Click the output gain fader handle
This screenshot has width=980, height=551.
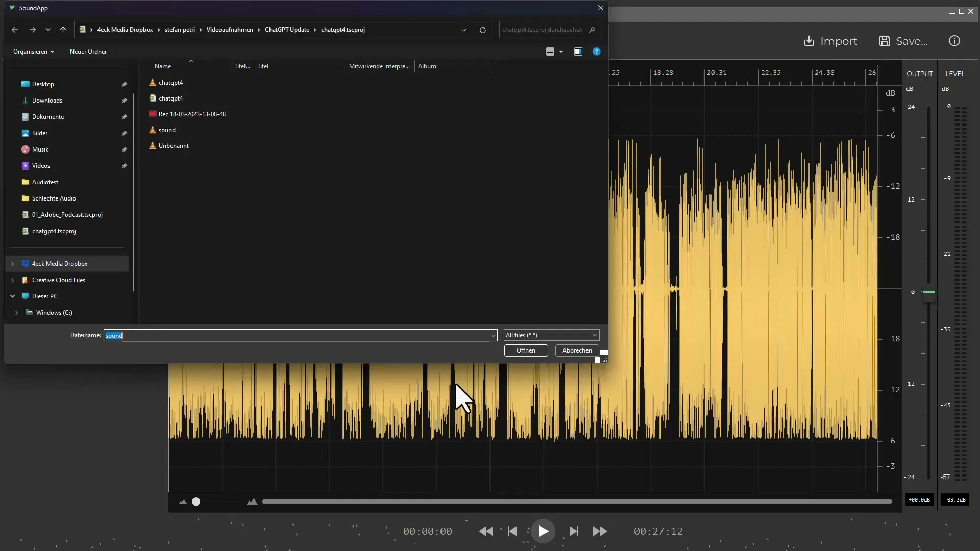pyautogui.click(x=928, y=292)
